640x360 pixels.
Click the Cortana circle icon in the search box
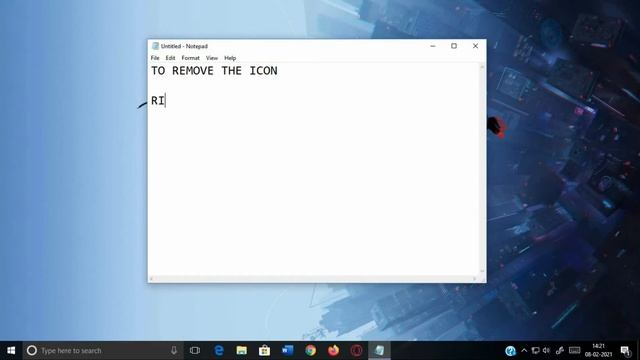32,351
